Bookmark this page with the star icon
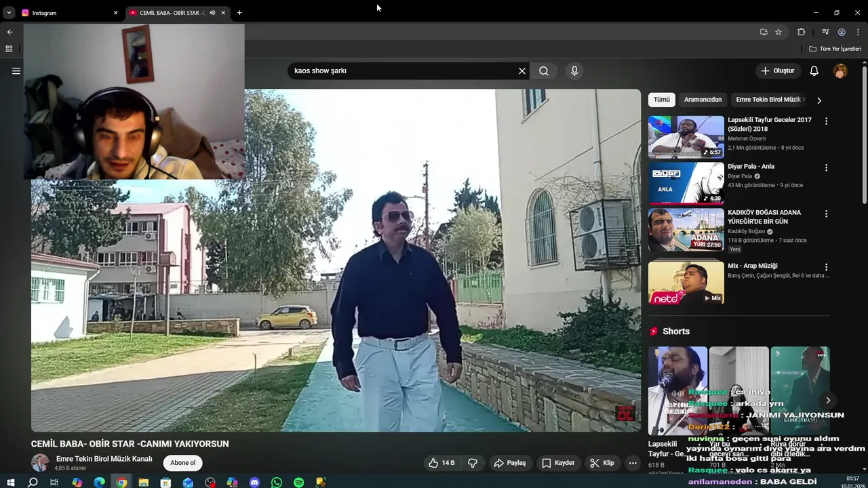Screen dimensions: 868x488 coord(778,32)
